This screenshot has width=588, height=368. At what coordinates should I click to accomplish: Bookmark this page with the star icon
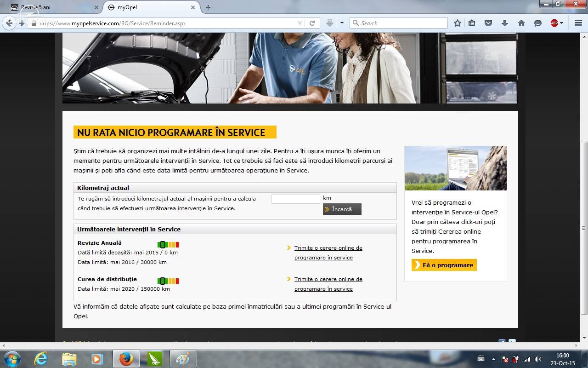(458, 23)
